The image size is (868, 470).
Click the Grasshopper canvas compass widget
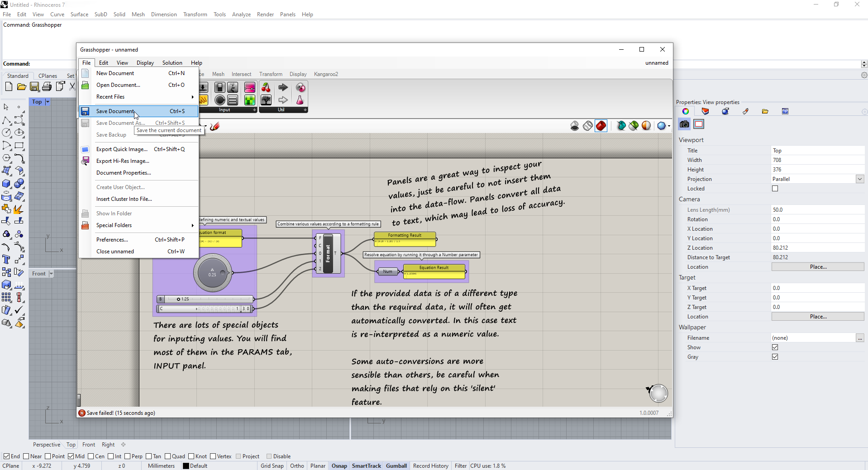[658, 393]
